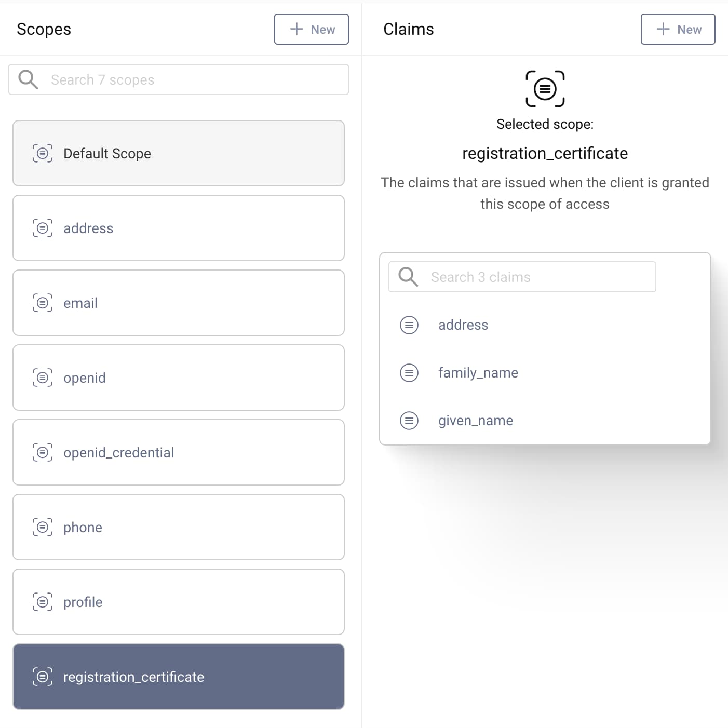The image size is (728, 728).
Task: Click the claim icon beside address
Action: coord(409,325)
